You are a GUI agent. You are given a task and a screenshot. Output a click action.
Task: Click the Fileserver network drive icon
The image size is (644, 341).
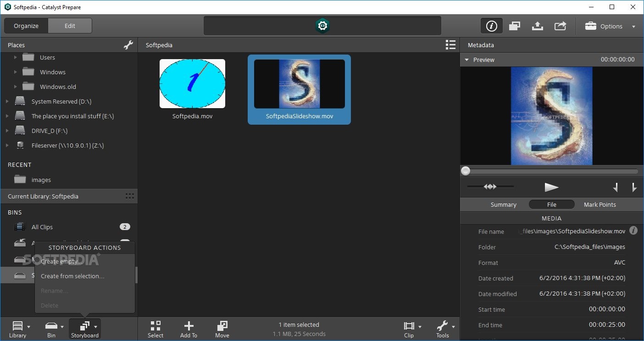tap(20, 145)
